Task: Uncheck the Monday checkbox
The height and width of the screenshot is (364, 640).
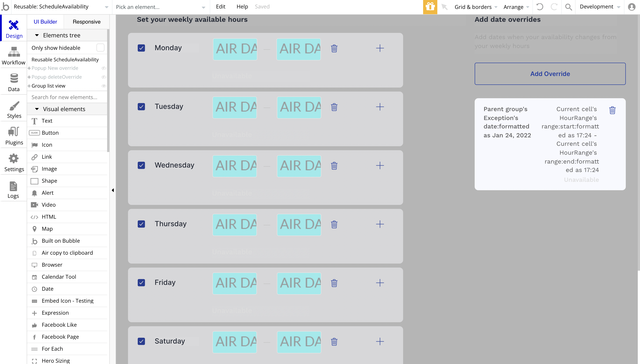Action: [x=141, y=48]
